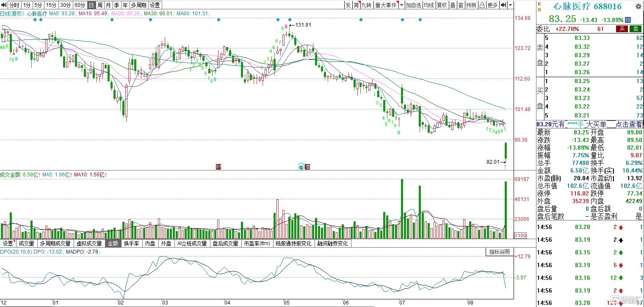Screen dimensions: 644x307
Task: Click the 预测 forecast button
Action: coord(471,5)
